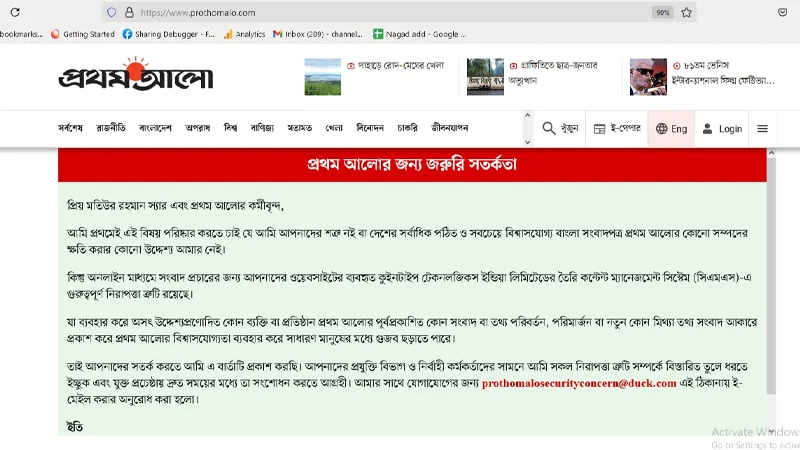Select the খেলা menu item
This screenshot has height=450, width=800.
point(334,128)
